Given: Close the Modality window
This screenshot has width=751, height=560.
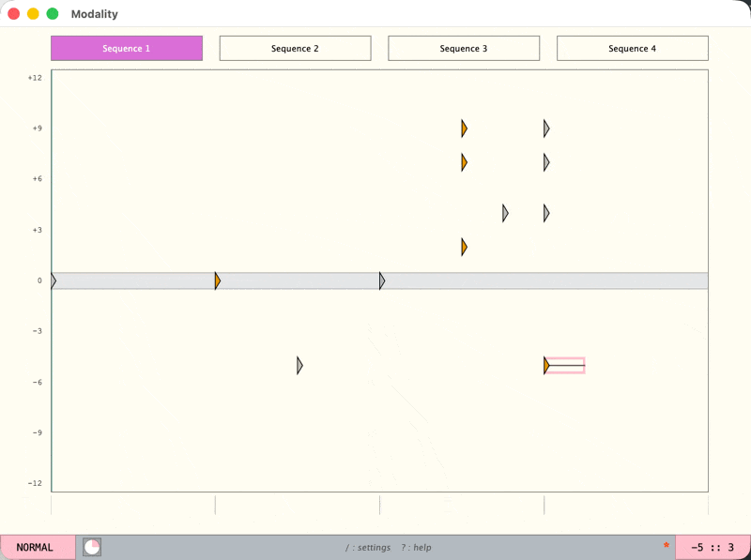Looking at the screenshot, I should point(14,14).
